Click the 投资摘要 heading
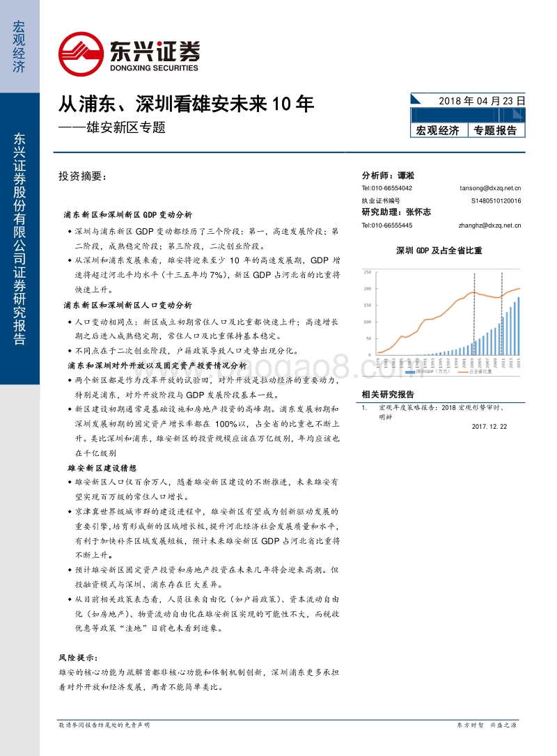This screenshot has width=557, height=756. click(x=82, y=176)
